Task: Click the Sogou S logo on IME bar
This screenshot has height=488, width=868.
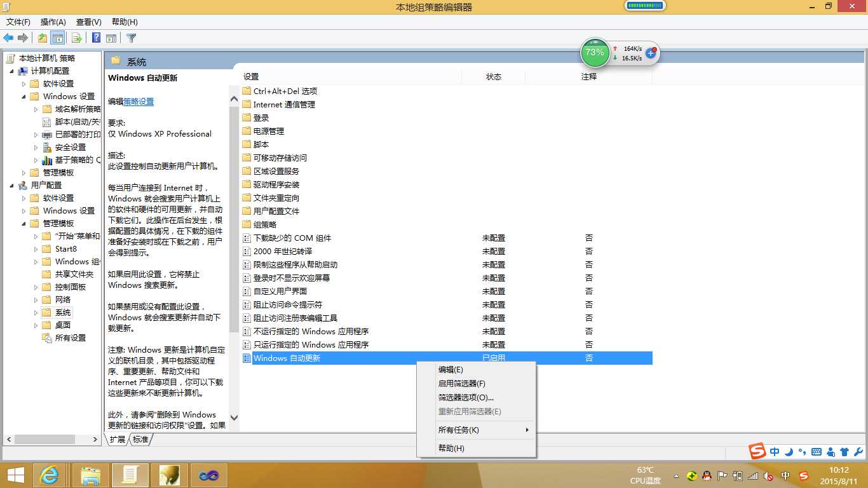Action: pos(757,452)
